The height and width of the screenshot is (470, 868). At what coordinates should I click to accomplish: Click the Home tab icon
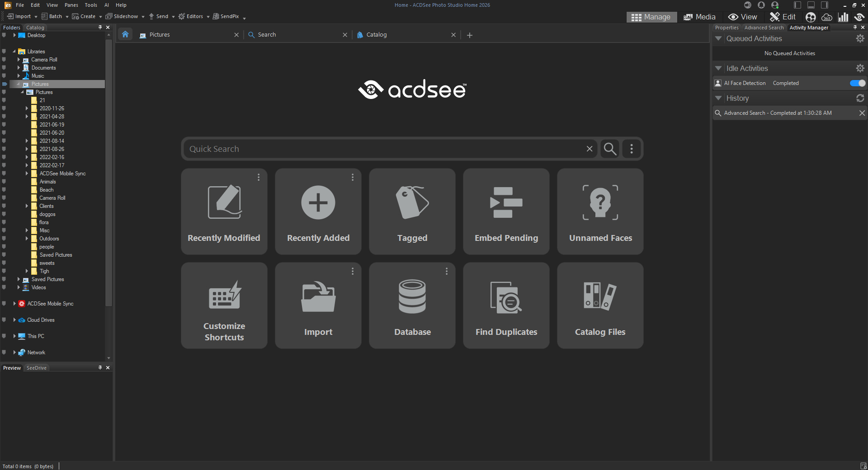point(125,34)
